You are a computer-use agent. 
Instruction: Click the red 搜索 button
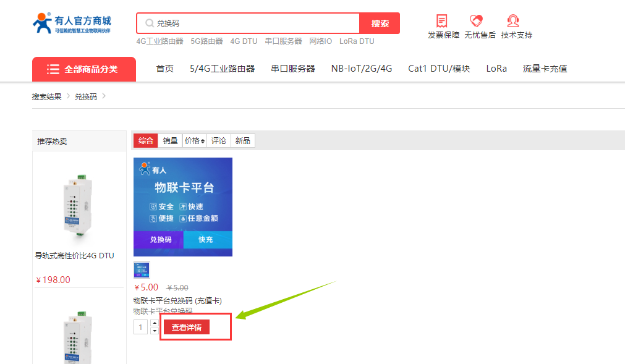[380, 23]
